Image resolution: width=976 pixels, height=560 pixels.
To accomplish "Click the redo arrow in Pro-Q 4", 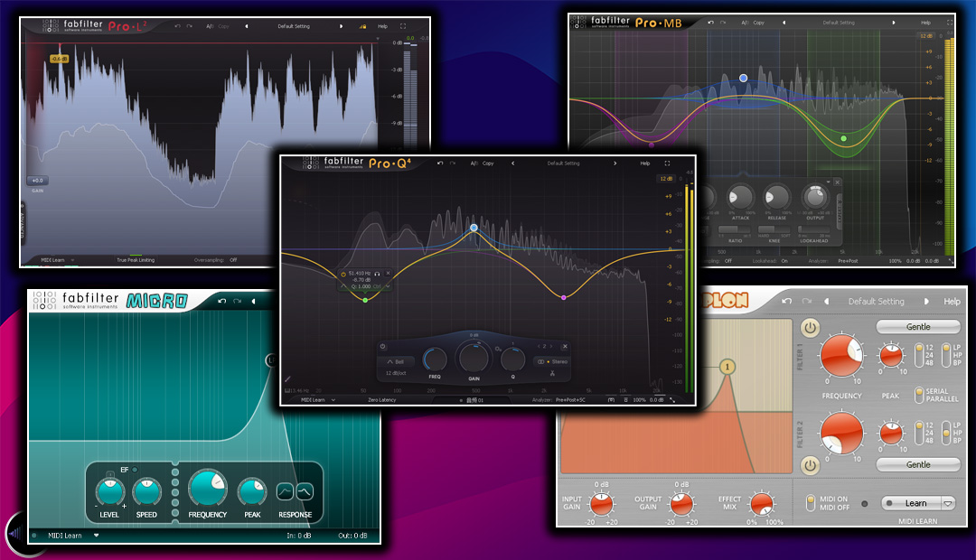I will pos(453,163).
